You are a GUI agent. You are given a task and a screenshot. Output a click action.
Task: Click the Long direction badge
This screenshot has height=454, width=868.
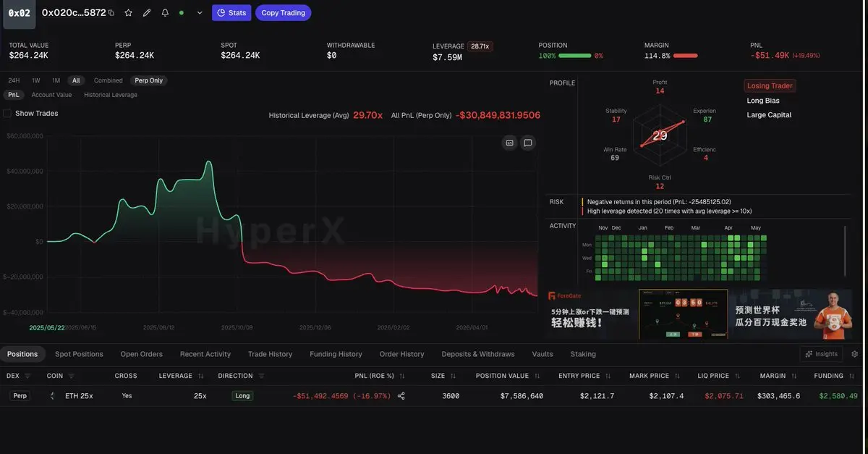242,396
